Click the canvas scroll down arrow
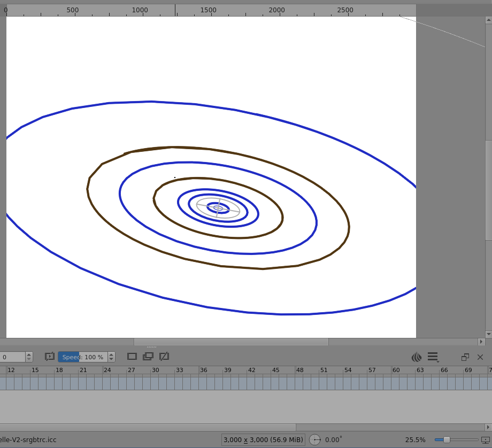Viewport: 492px width, 448px height. tap(489, 334)
